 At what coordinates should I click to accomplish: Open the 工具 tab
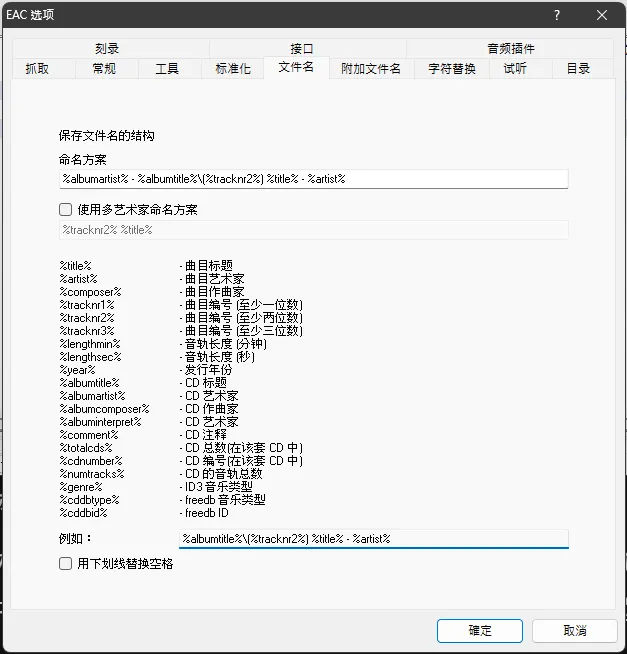(x=169, y=68)
